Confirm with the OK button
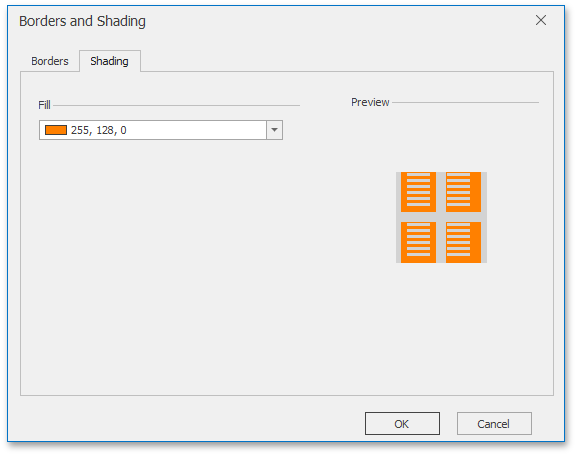The width and height of the screenshot is (578, 457). [402, 423]
